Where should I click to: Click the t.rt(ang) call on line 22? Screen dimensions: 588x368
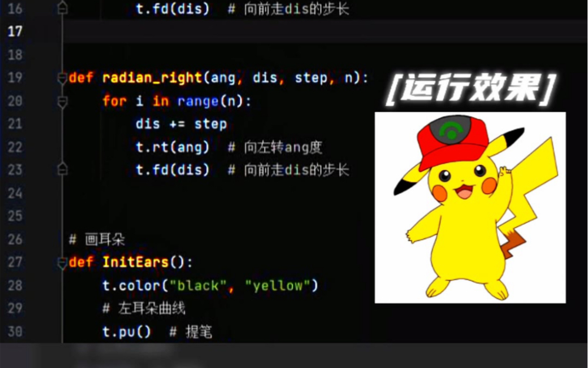[x=172, y=147]
